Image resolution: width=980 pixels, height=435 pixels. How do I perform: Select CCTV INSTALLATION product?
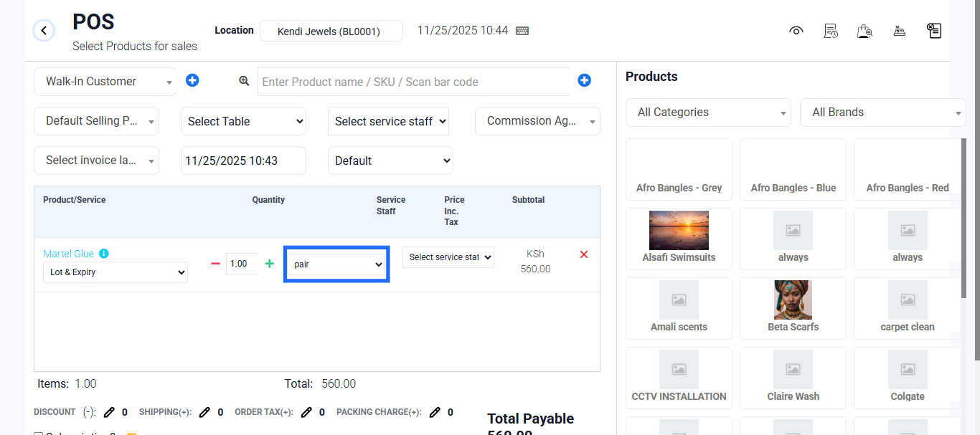[679, 378]
